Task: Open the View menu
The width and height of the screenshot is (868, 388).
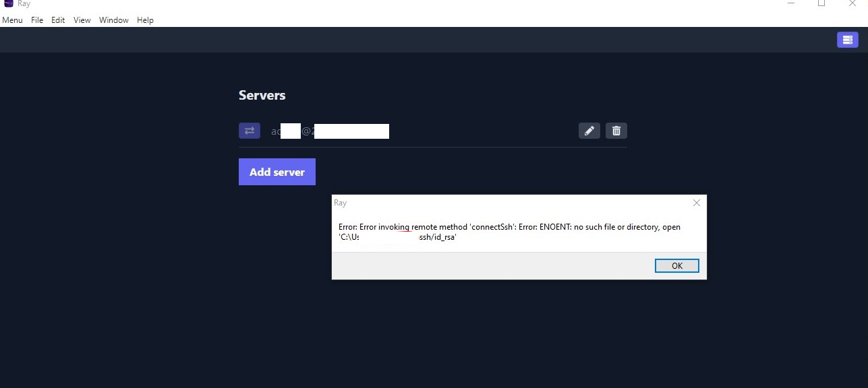Action: tap(82, 20)
